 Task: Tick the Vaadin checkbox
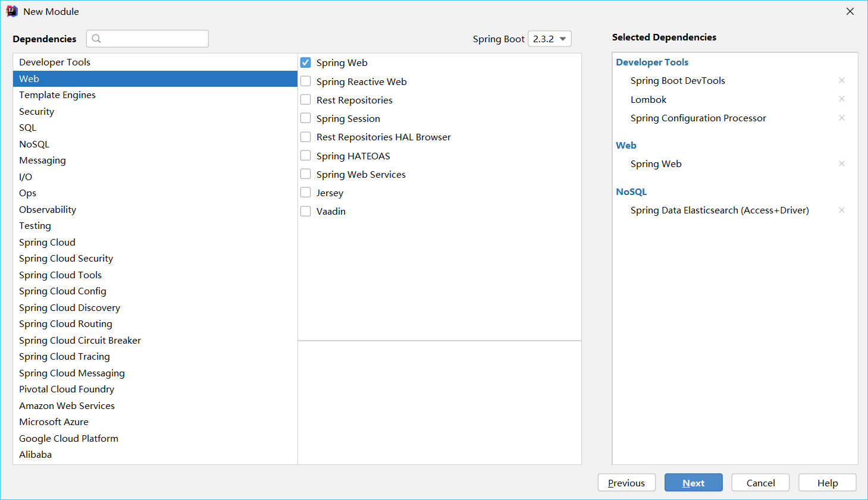(x=306, y=211)
